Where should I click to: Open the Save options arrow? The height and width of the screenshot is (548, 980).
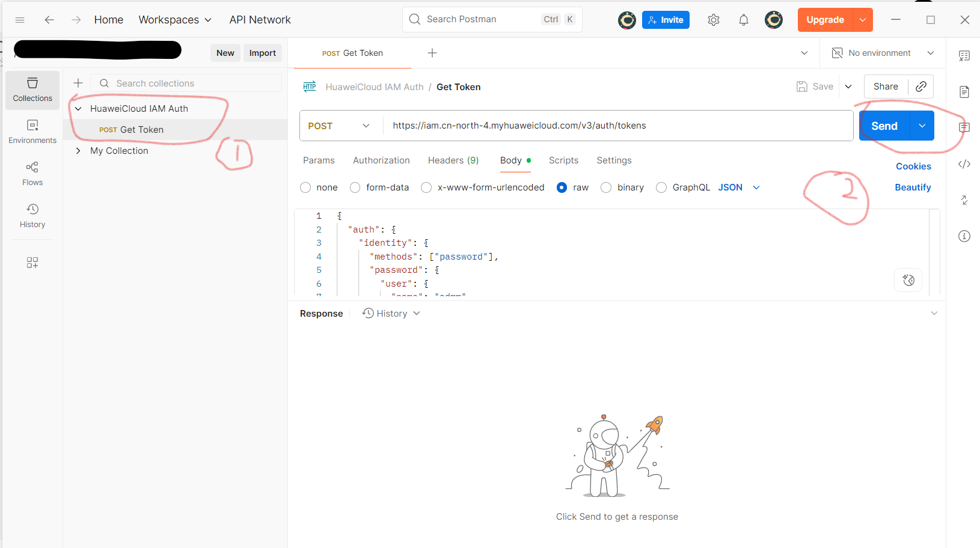(848, 87)
